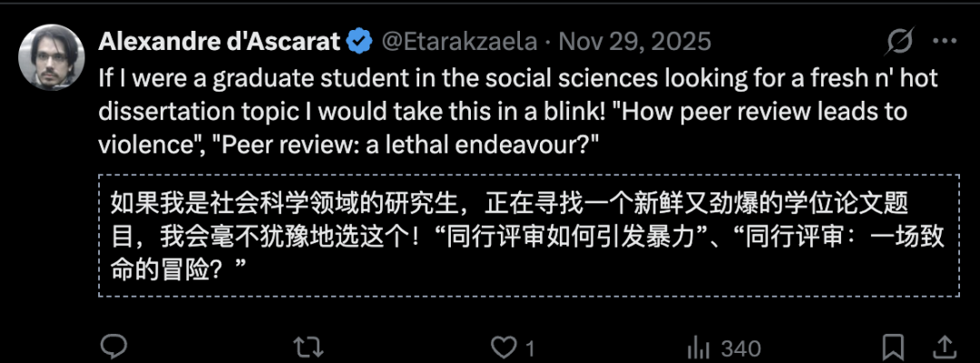Click the Grok slashed-circle icon

point(899,42)
